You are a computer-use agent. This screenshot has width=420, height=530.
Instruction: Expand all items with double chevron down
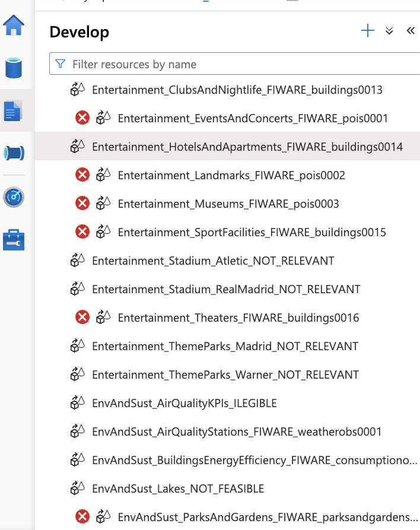[389, 31]
